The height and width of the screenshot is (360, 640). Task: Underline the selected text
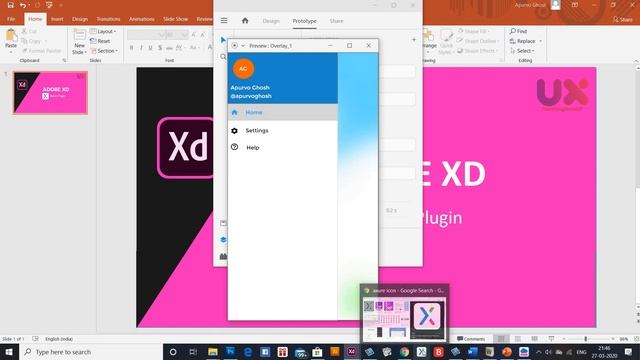tap(151, 48)
